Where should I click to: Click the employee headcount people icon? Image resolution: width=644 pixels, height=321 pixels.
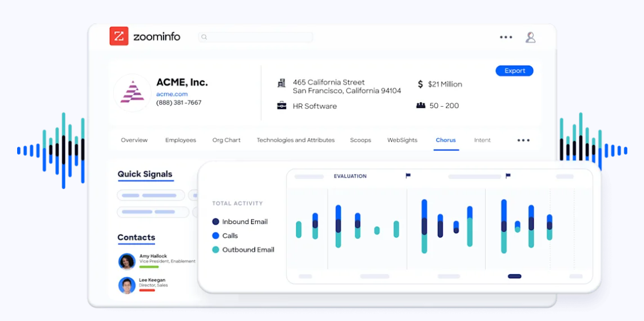(420, 105)
